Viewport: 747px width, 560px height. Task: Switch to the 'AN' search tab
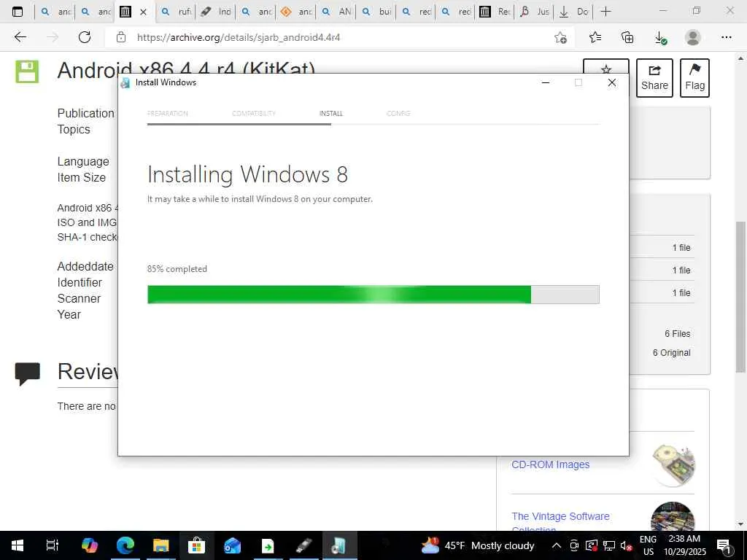pyautogui.click(x=336, y=12)
